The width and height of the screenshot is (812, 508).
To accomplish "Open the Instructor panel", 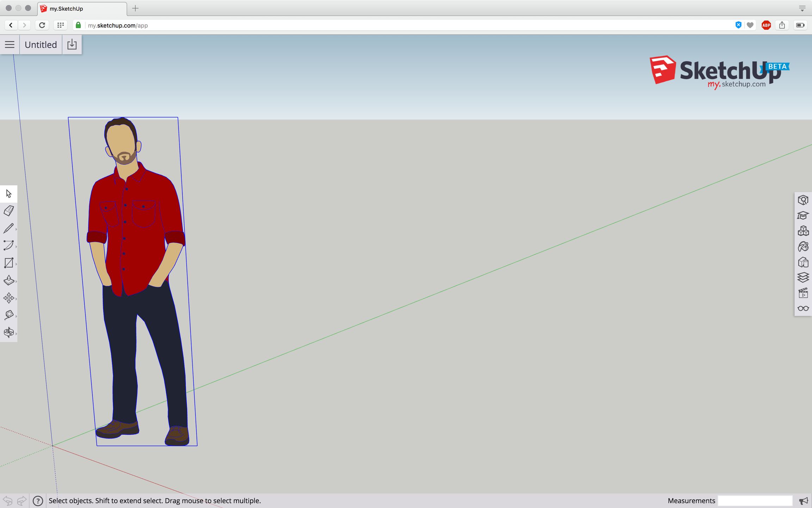I will tap(803, 216).
